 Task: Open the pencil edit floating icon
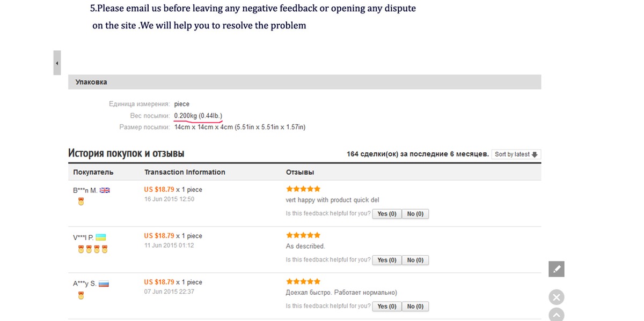557,269
